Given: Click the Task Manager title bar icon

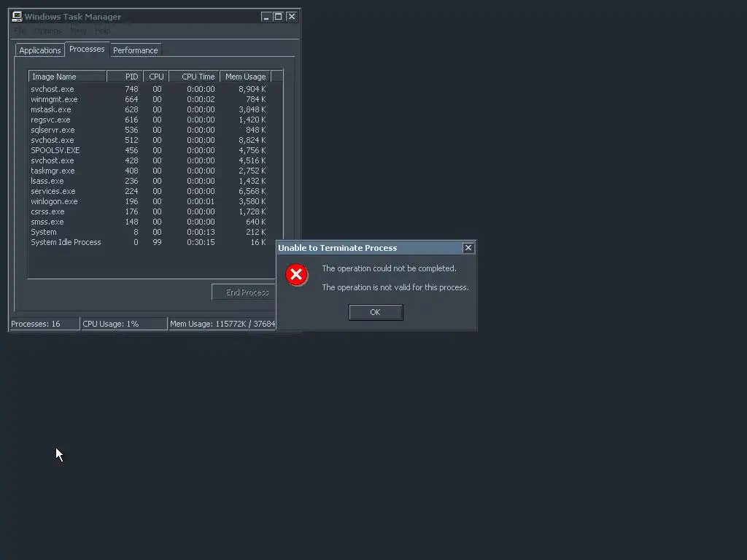Looking at the screenshot, I should [x=18, y=17].
